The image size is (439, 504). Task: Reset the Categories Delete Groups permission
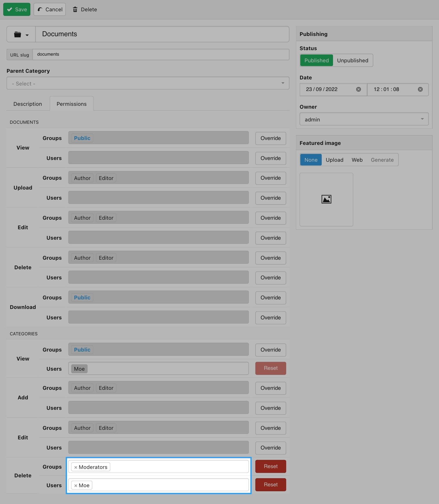click(270, 466)
